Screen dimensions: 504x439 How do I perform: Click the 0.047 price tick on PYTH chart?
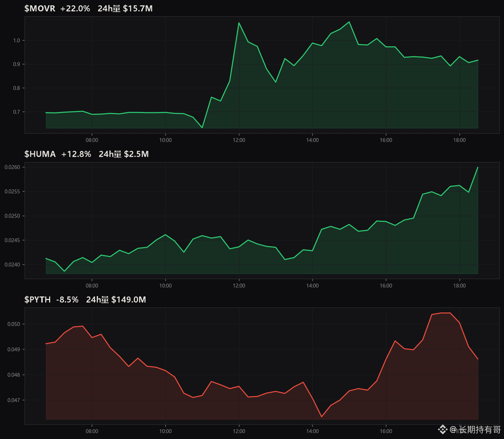[14, 400]
